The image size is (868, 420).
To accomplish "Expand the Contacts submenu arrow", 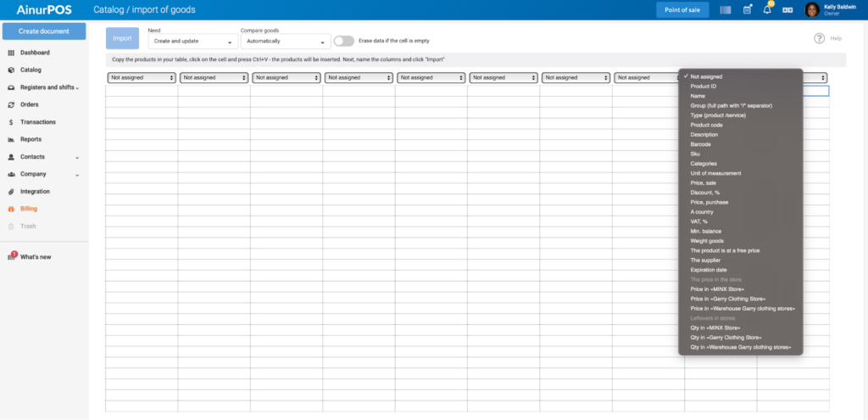I will point(77,158).
